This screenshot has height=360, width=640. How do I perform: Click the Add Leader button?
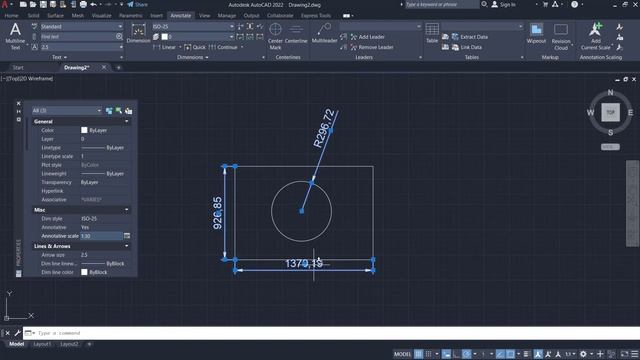click(x=367, y=37)
